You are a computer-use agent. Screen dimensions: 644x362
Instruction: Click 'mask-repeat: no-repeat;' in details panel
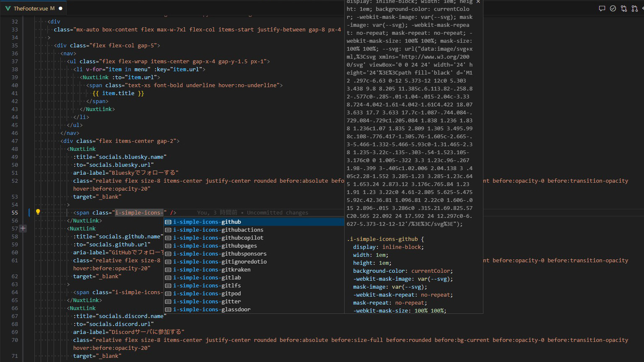pyautogui.click(x=390, y=303)
